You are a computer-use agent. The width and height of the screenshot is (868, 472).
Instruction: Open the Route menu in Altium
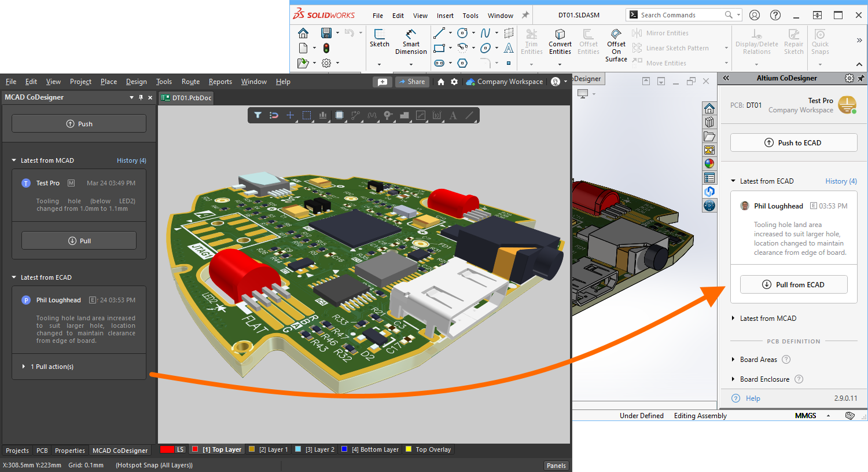click(x=190, y=82)
